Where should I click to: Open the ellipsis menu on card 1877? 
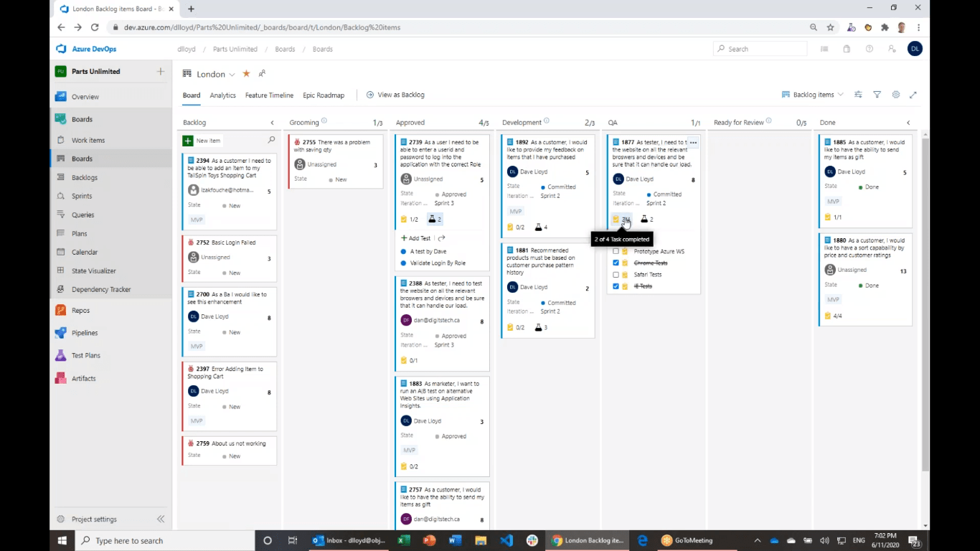point(692,143)
